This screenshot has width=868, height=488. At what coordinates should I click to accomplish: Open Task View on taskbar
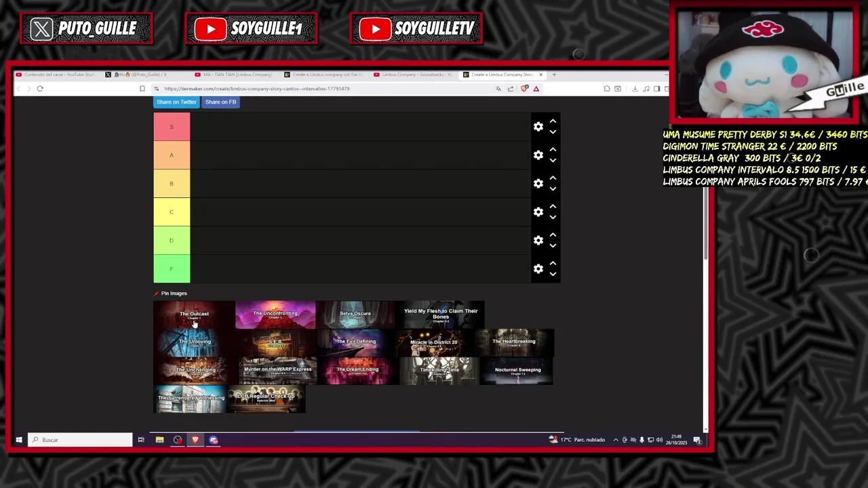(141, 440)
